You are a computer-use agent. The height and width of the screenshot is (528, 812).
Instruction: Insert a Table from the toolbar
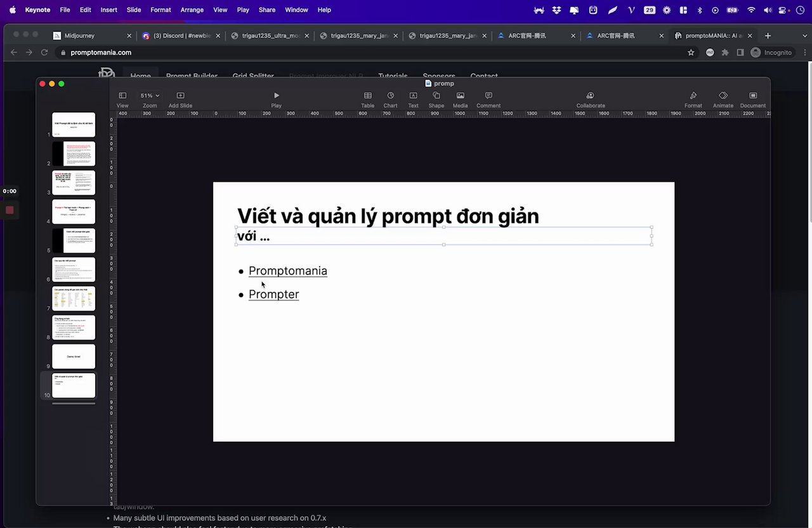(x=368, y=100)
